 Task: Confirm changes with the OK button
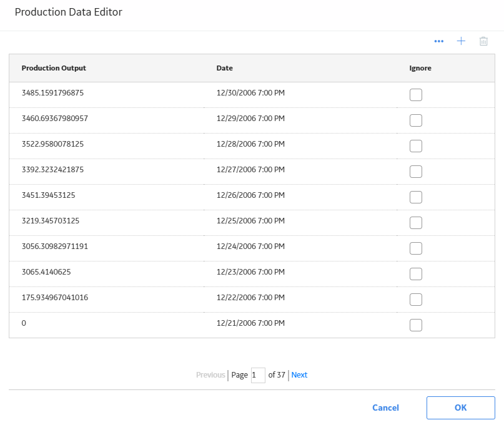pyautogui.click(x=461, y=408)
